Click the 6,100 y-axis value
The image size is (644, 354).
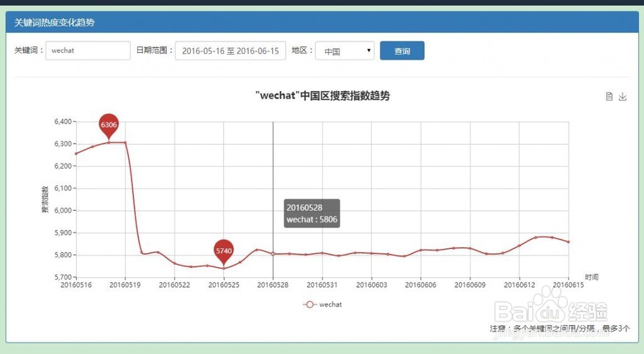pyautogui.click(x=63, y=188)
